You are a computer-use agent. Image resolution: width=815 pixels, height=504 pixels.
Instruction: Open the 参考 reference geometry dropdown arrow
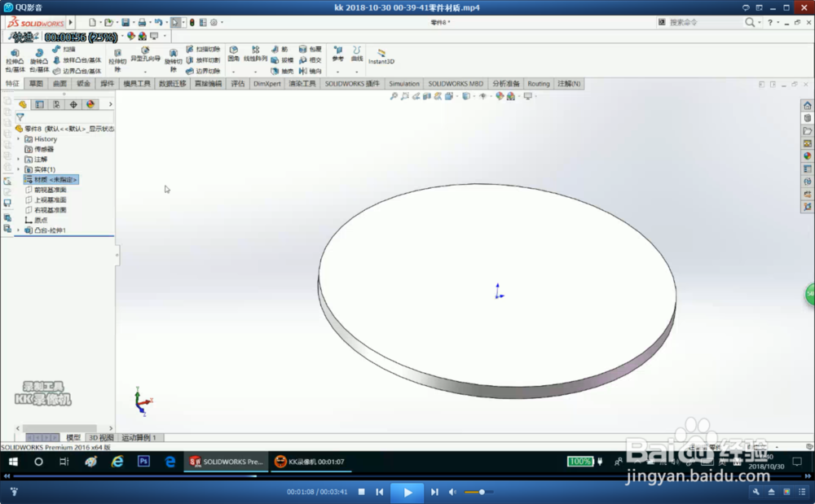pos(338,71)
